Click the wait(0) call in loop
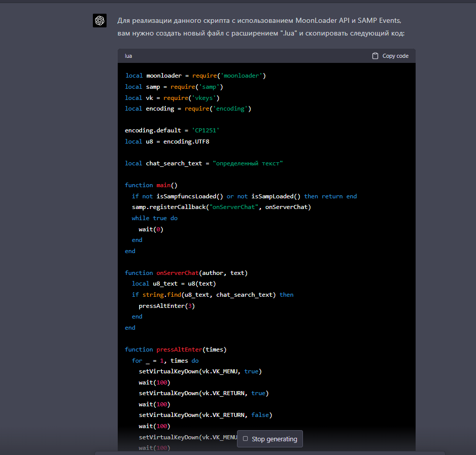Image resolution: width=476 pixels, height=455 pixels. click(x=151, y=229)
